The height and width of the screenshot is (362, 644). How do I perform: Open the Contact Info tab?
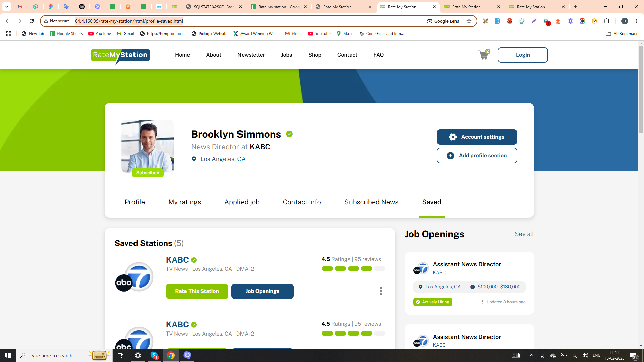(302, 202)
